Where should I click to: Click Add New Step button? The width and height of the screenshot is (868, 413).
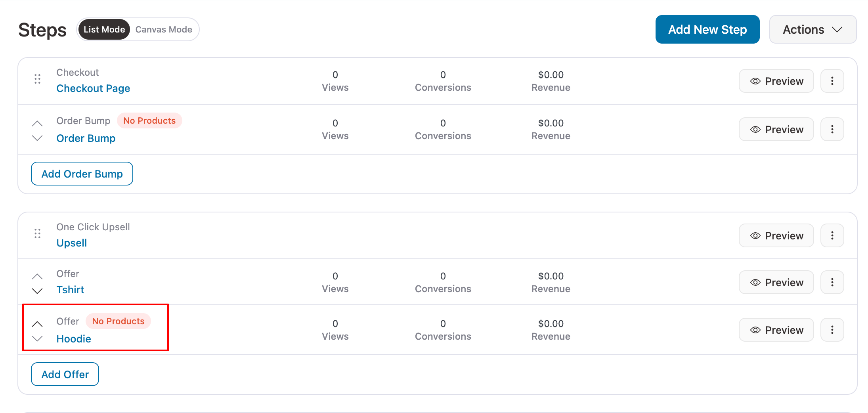click(707, 29)
